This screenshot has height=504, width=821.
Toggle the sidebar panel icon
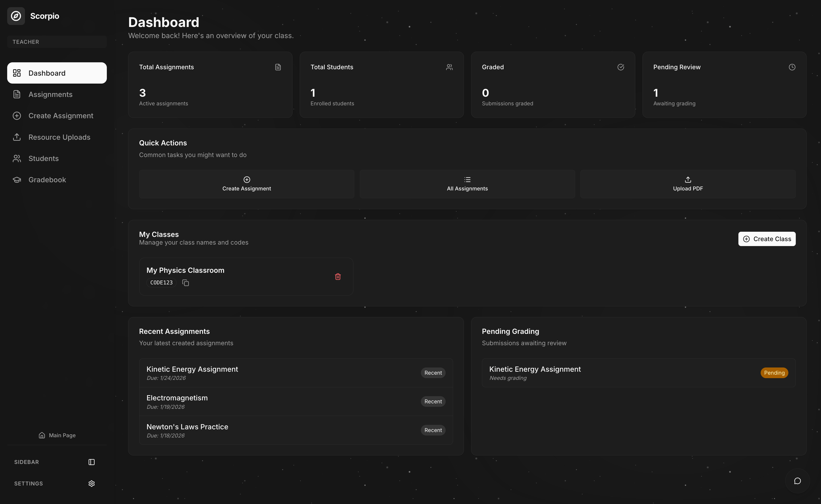click(x=92, y=462)
